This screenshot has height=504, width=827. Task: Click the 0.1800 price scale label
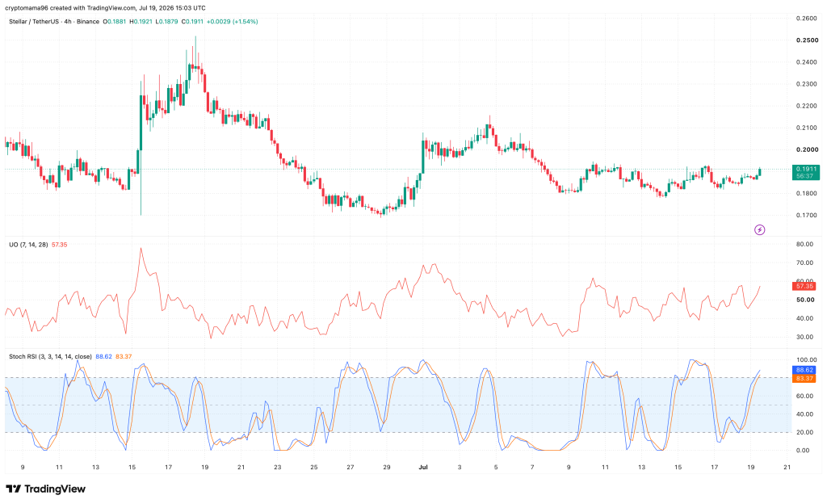[807, 194]
